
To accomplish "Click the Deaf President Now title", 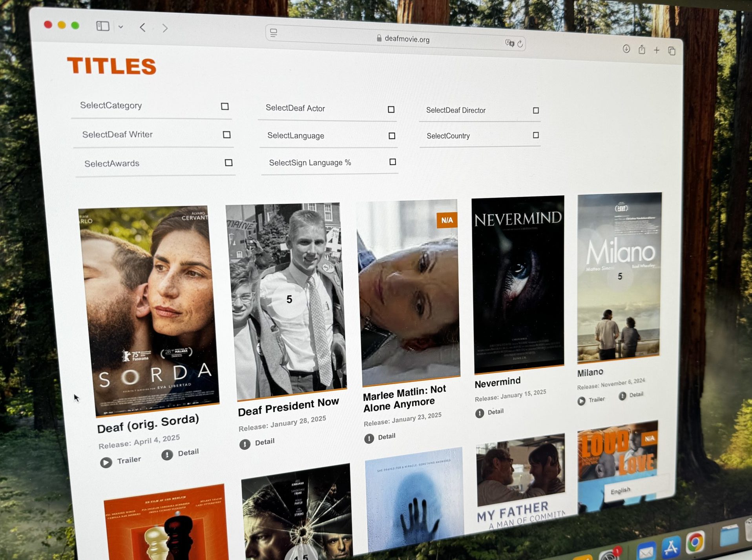I will (x=288, y=407).
